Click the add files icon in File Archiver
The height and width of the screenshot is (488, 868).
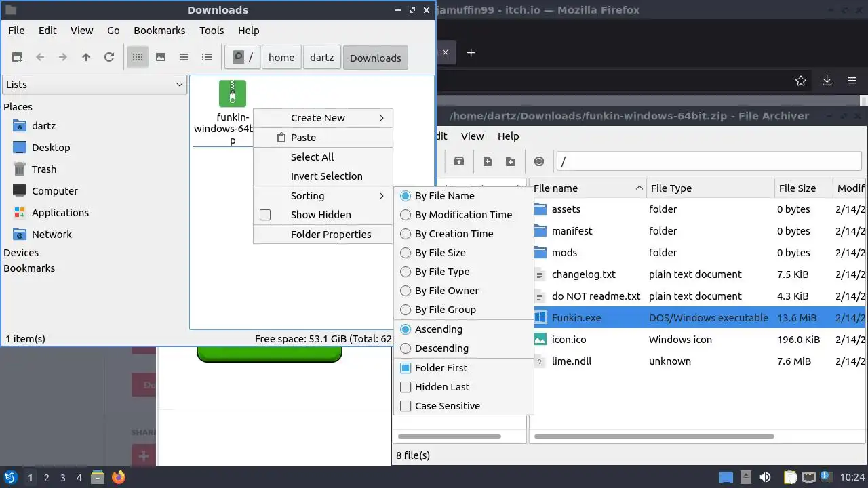pos(488,161)
